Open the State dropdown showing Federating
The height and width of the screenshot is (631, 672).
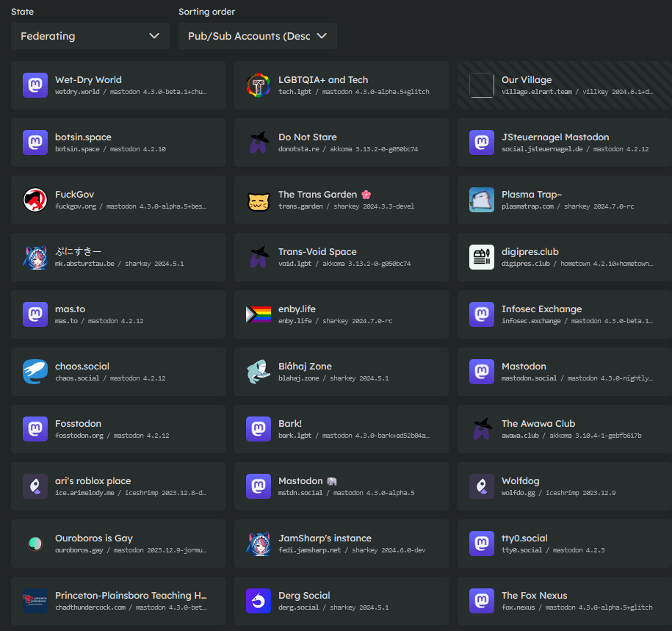point(90,36)
